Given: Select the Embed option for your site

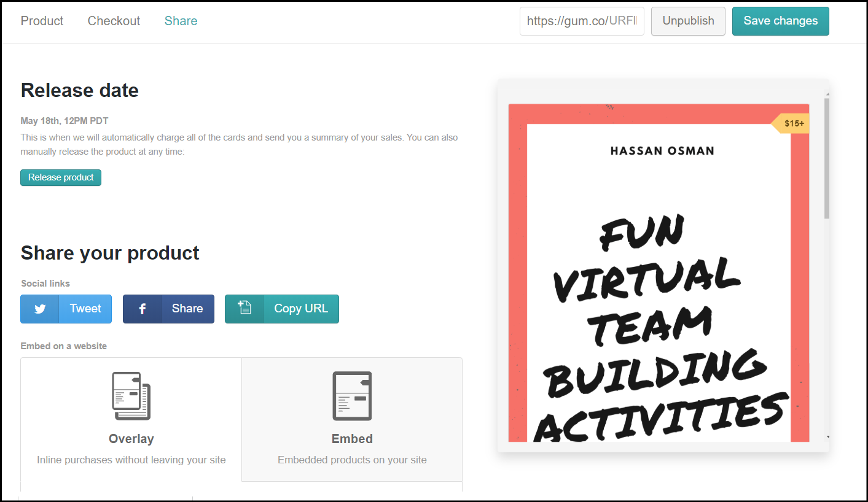Looking at the screenshot, I should [352, 419].
